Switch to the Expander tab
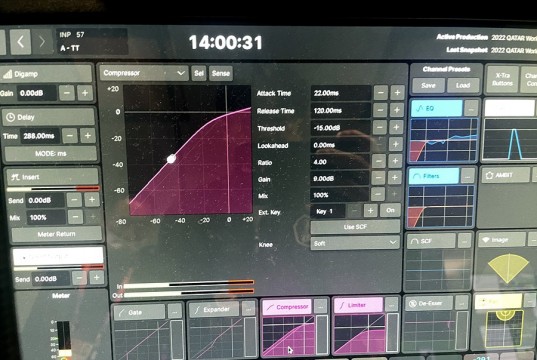537x360 pixels. (x=214, y=310)
